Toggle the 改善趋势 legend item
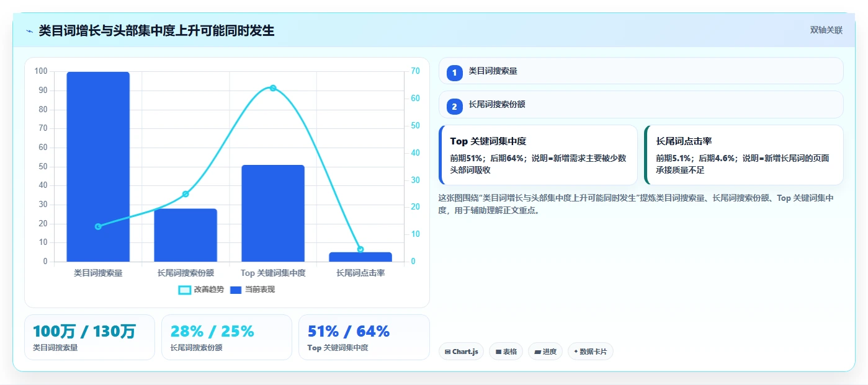868x385 pixels. tap(200, 290)
